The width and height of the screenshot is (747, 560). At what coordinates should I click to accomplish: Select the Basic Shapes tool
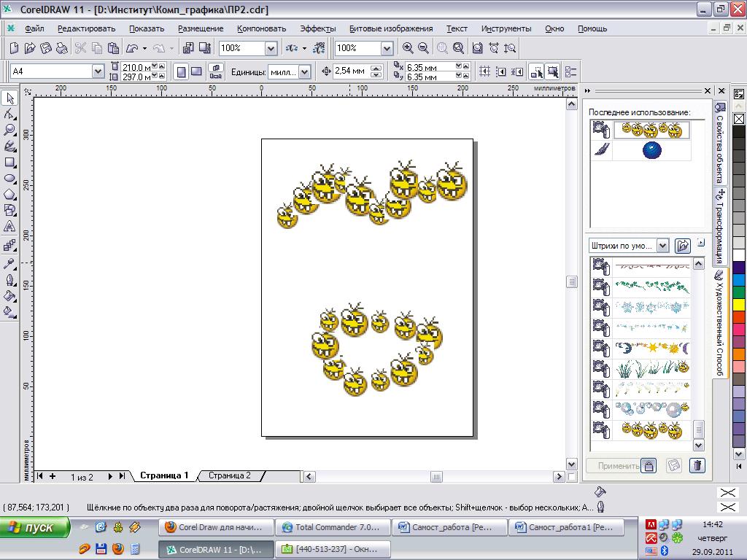pyautogui.click(x=9, y=210)
